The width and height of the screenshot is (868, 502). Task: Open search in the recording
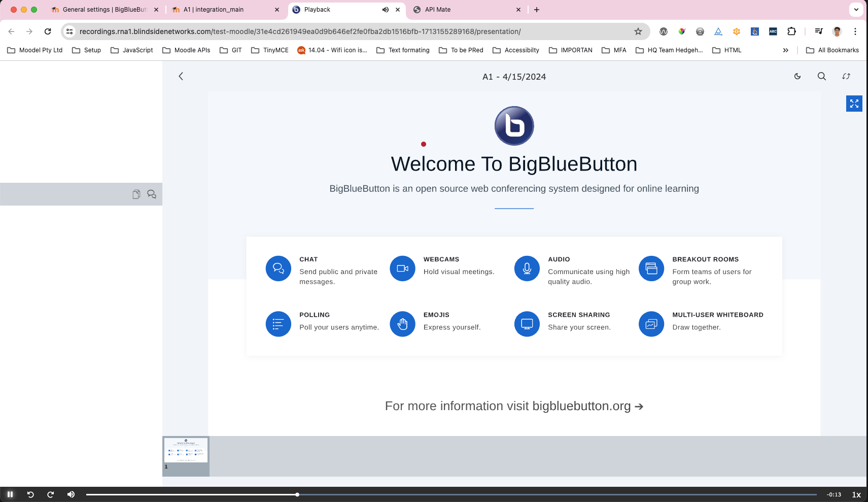822,76
